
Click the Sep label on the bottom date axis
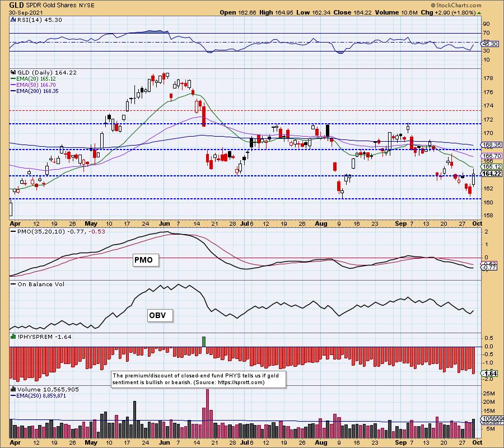point(401,442)
